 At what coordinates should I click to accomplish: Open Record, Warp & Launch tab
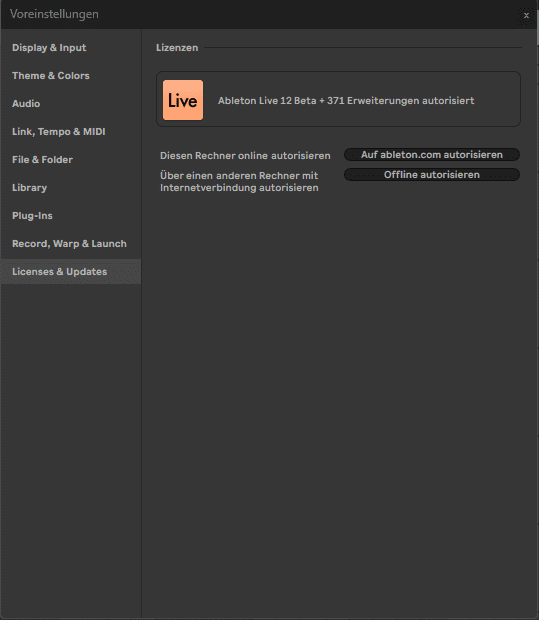(x=71, y=244)
